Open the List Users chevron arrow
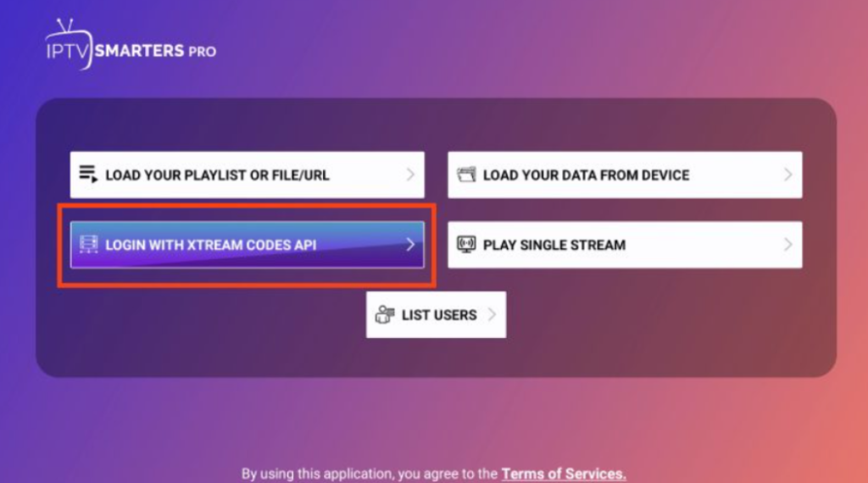868x483 pixels. point(492,314)
